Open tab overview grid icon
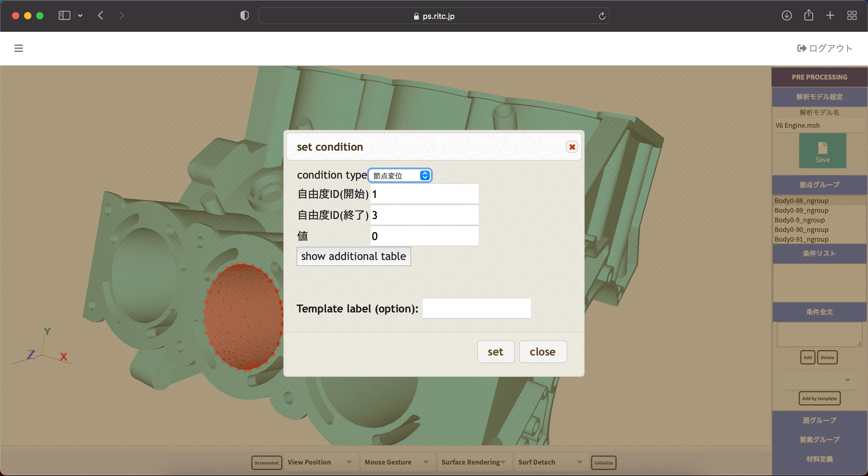This screenshot has width=868, height=476. [851, 15]
